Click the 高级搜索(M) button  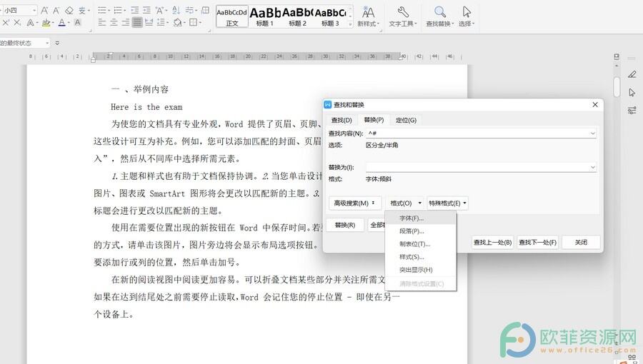click(355, 203)
